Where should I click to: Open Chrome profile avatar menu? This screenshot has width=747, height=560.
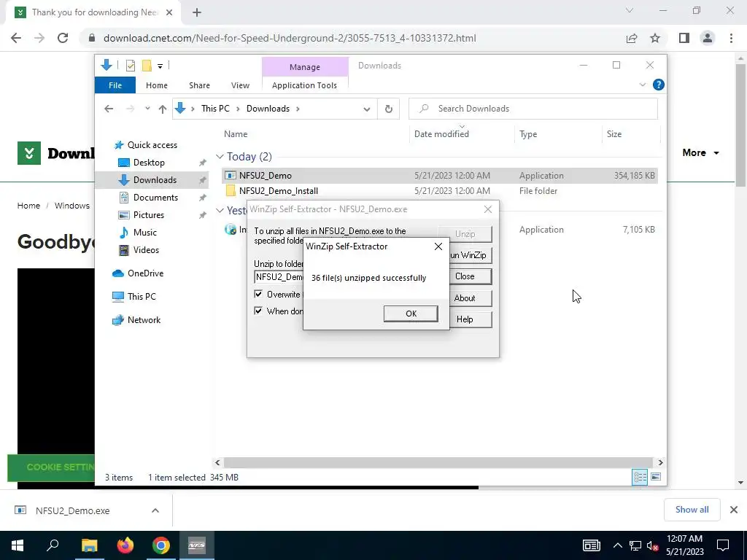[x=708, y=38]
